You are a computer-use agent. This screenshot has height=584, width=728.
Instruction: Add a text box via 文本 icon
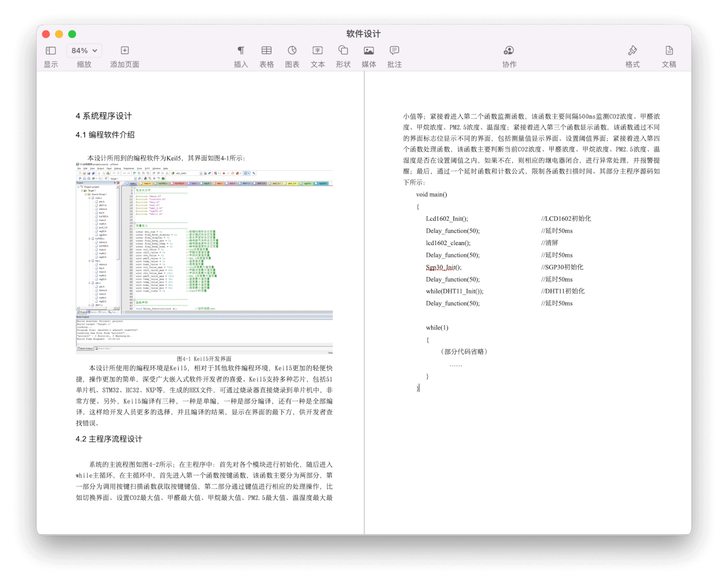point(318,50)
